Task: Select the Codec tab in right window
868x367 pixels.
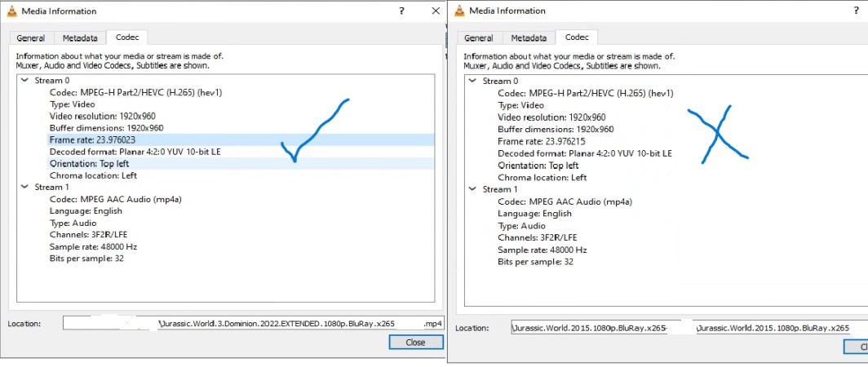Action: pos(577,37)
